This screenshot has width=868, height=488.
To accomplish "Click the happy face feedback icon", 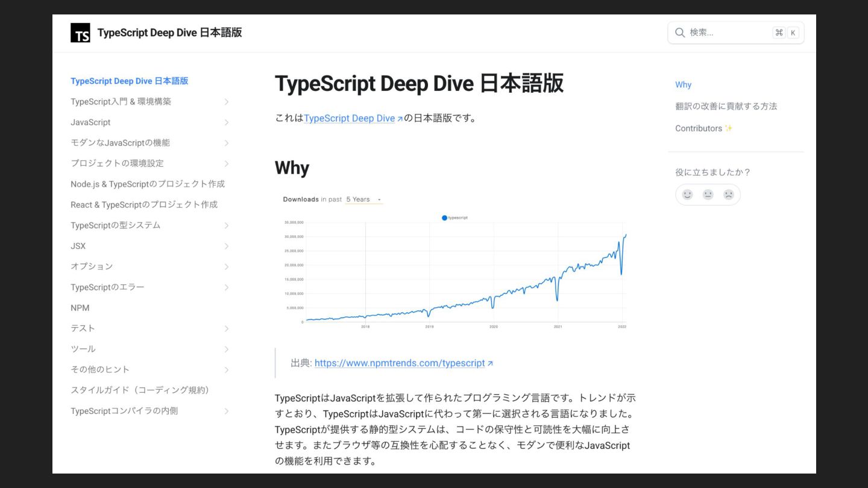I will point(688,195).
